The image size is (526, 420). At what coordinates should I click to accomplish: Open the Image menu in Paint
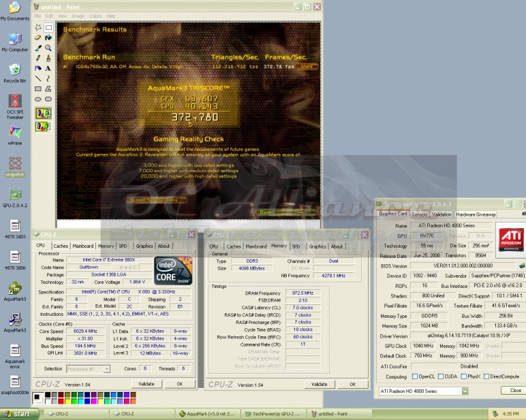(x=78, y=16)
